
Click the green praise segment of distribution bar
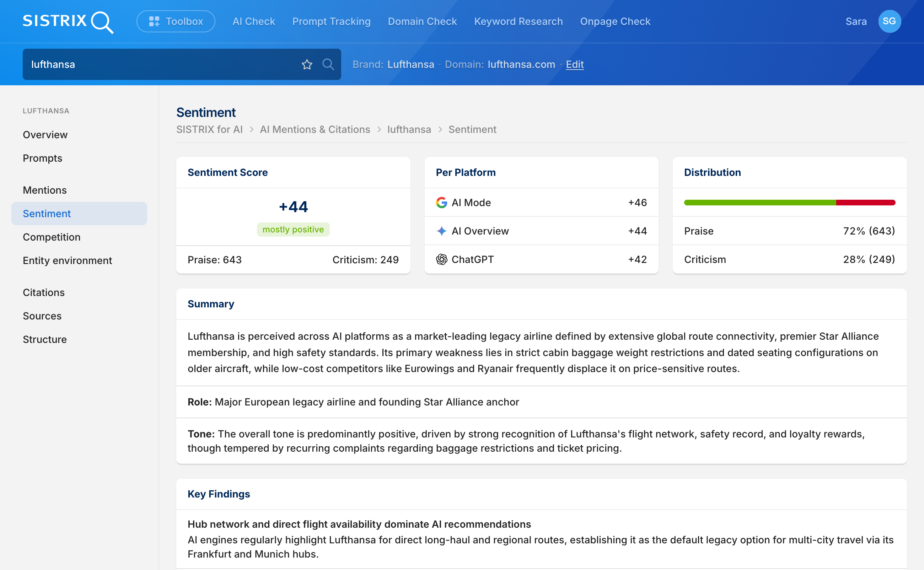760,203
